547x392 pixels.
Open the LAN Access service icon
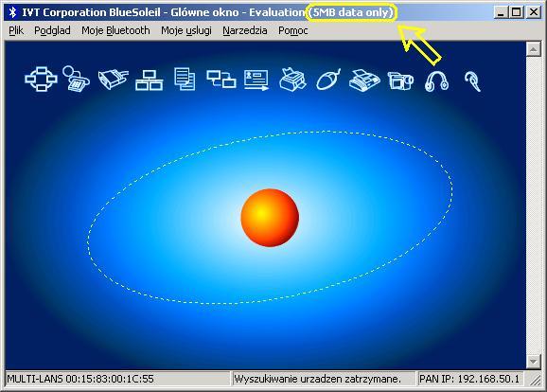pos(149,80)
